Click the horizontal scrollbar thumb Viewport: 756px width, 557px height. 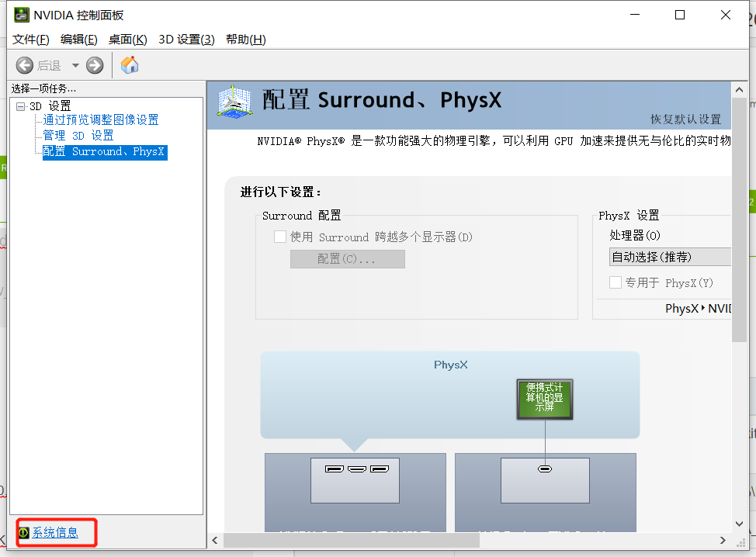tap(352, 540)
